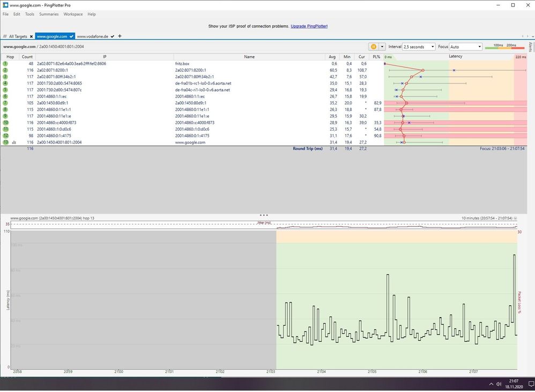This screenshot has width=535, height=392.
Task: Click the Jitter (ms) strip on the timeline
Action: (264, 225)
